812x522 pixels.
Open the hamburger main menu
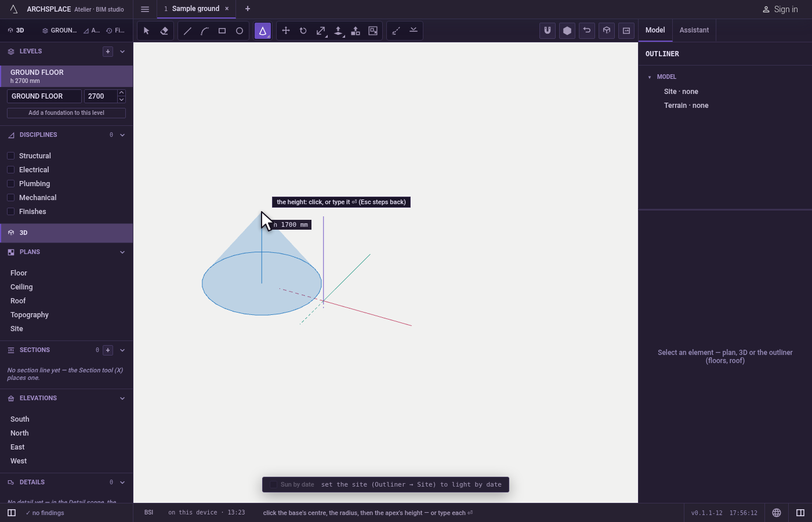[145, 9]
